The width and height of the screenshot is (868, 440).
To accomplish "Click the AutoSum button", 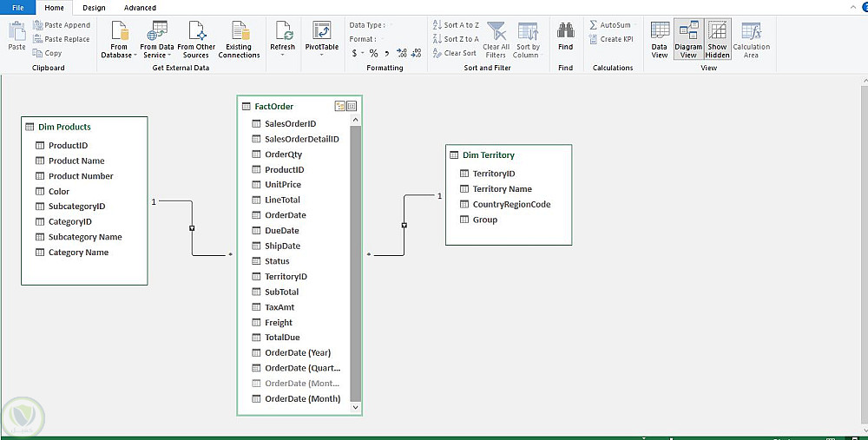I will point(610,25).
